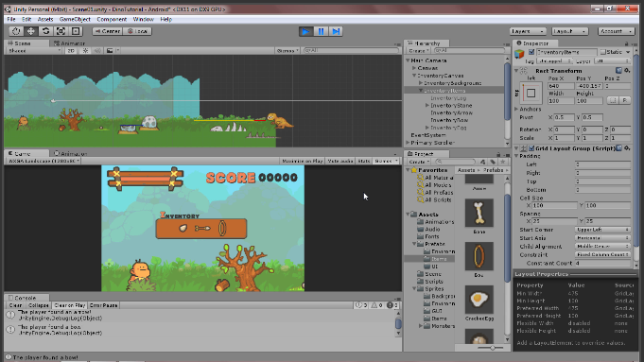Screen dimensions: 644x362
Task: Click the Pos X input field
Action: point(560,86)
